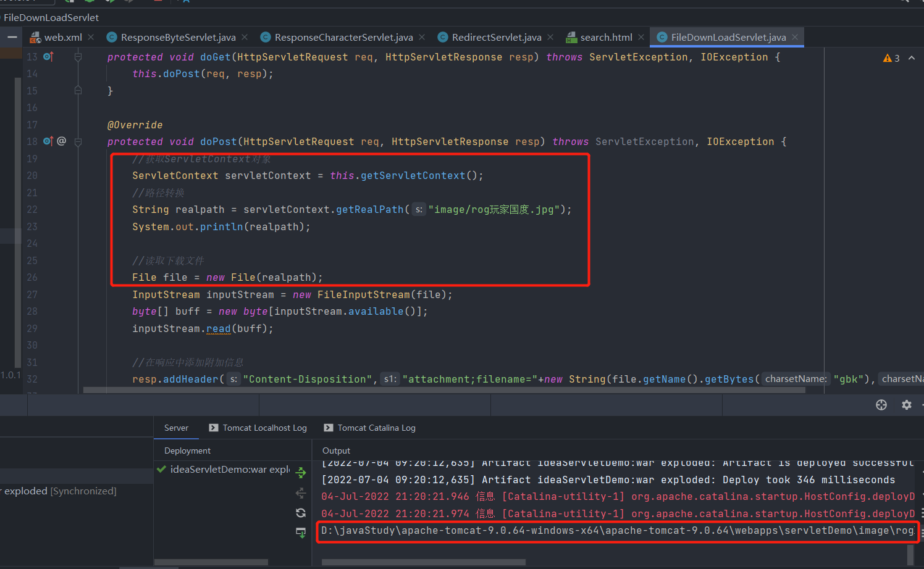Click the "Content-Disposition" string on line 32

point(308,380)
